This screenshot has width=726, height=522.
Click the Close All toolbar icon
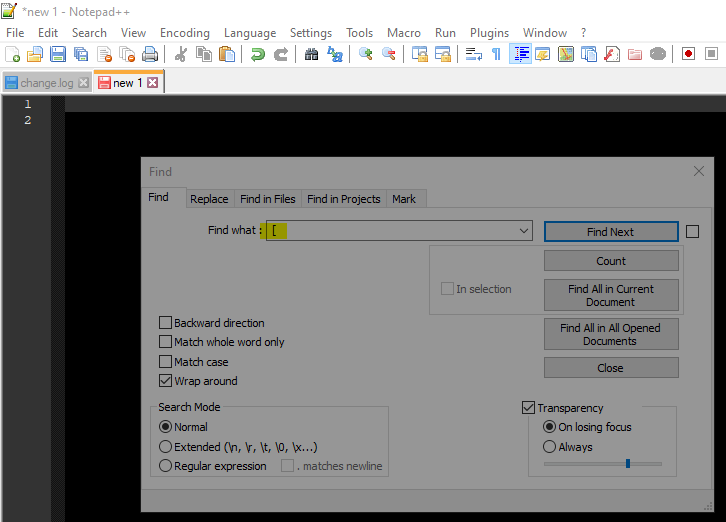127,54
